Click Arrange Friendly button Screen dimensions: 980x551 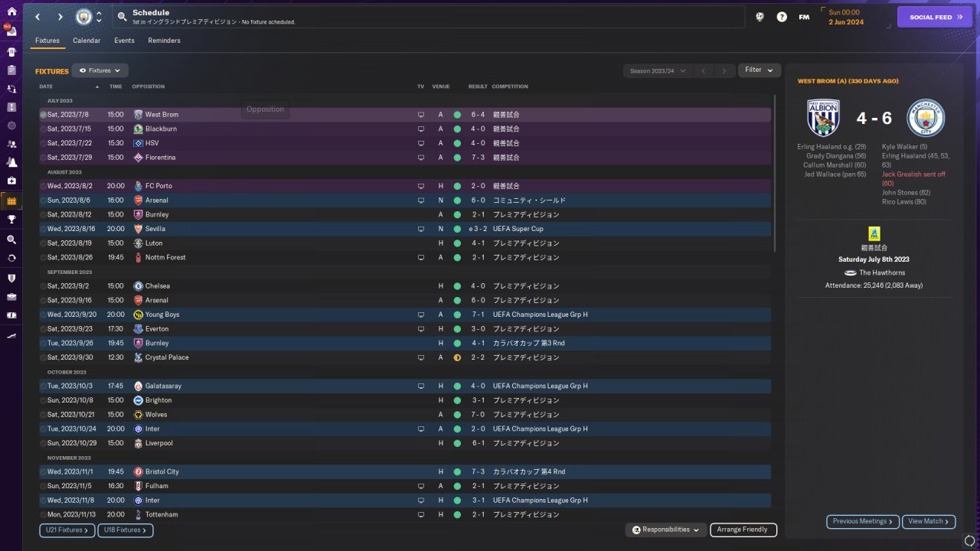[x=743, y=530]
